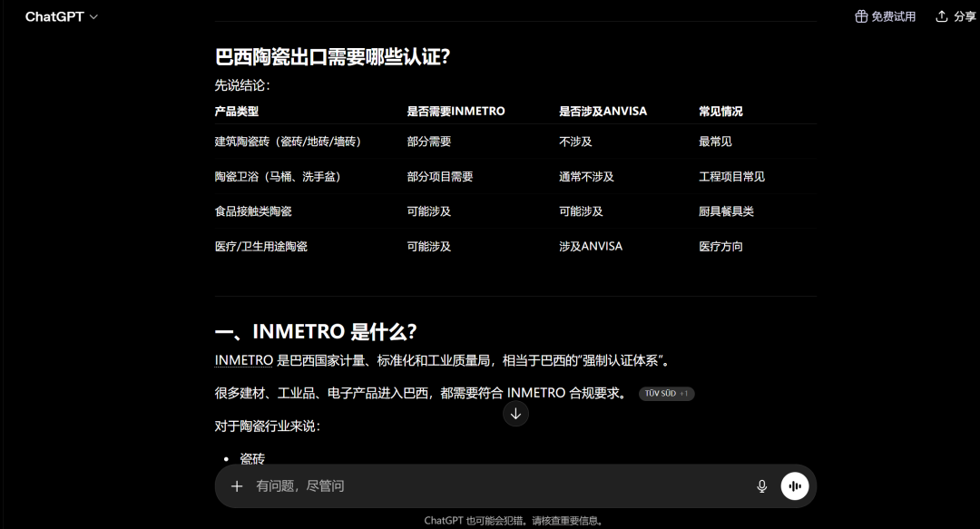Screen dimensions: 980x529
Task: Start voice mode with the waveform button
Action: coord(794,485)
